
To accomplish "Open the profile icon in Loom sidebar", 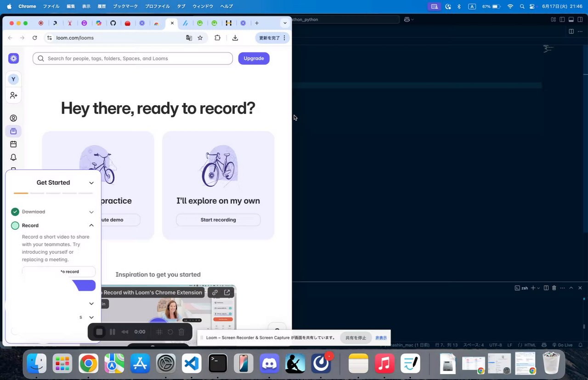I will coord(13,118).
